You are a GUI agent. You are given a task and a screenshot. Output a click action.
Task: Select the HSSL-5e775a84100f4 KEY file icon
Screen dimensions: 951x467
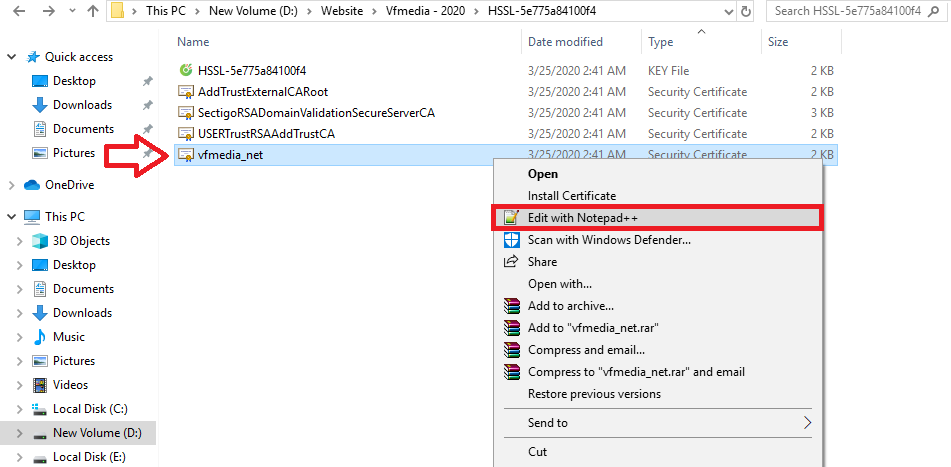coord(186,71)
